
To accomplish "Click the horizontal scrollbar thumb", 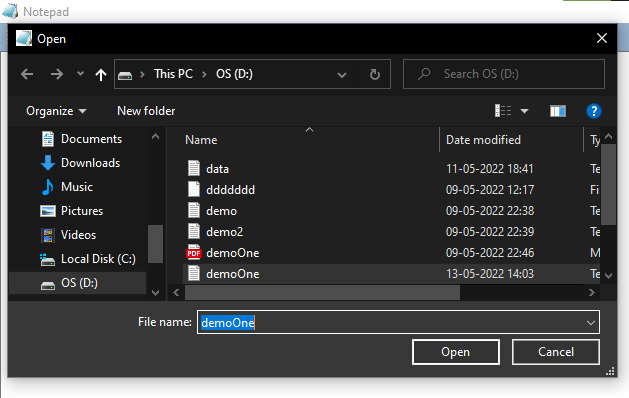I will coord(322,293).
